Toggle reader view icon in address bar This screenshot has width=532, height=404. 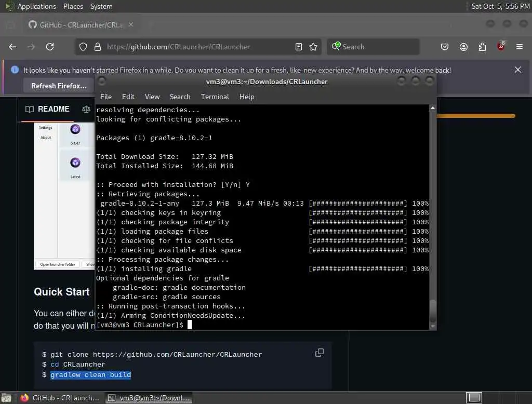[299, 47]
